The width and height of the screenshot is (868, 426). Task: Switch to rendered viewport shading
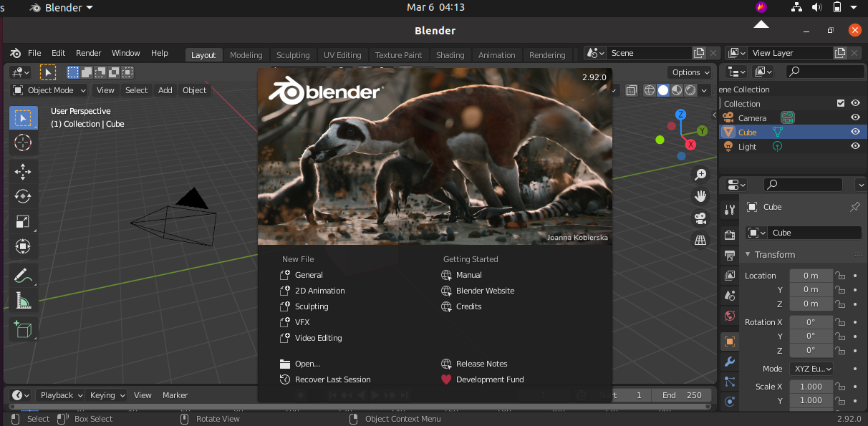tap(690, 90)
